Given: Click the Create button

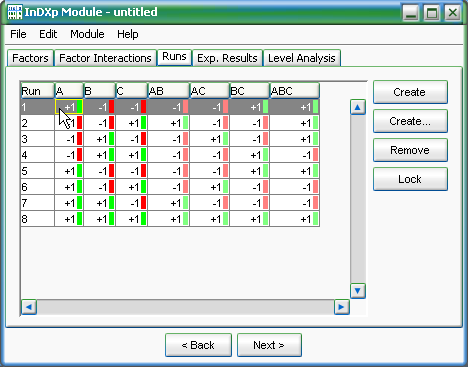Looking at the screenshot, I should click(410, 92).
